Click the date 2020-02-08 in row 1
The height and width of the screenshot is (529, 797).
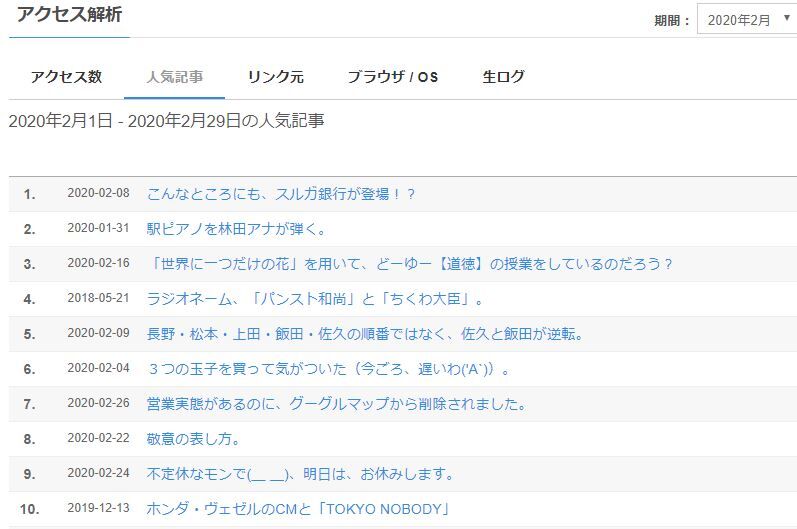coord(99,193)
